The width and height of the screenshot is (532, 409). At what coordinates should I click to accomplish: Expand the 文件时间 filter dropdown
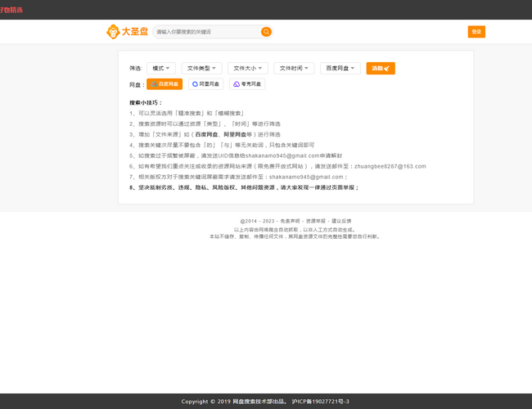click(294, 68)
